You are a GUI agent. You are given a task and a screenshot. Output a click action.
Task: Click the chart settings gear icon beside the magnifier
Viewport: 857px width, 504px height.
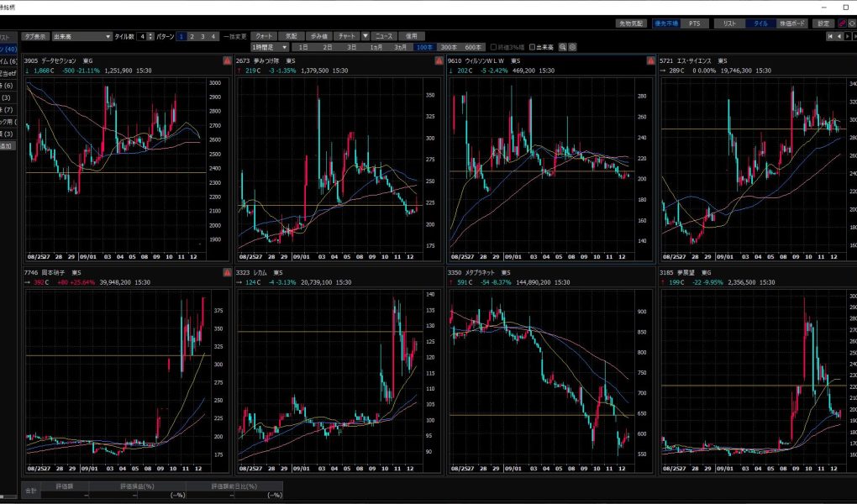[x=572, y=47]
